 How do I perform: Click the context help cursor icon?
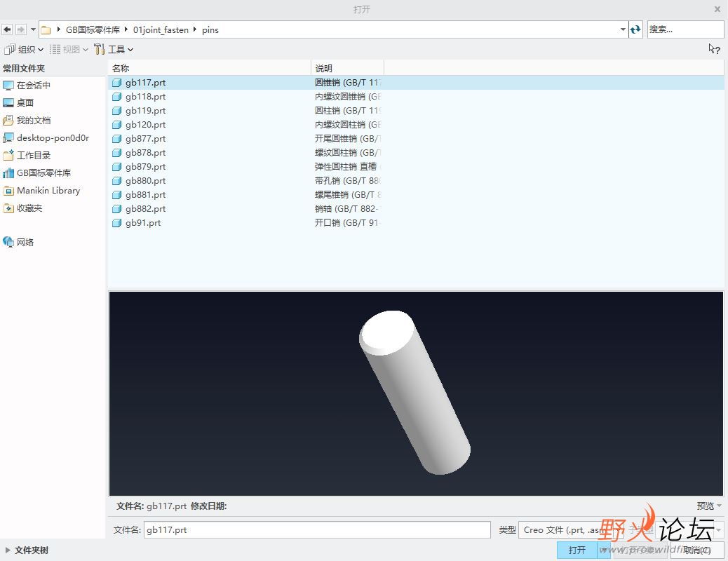coord(713,49)
